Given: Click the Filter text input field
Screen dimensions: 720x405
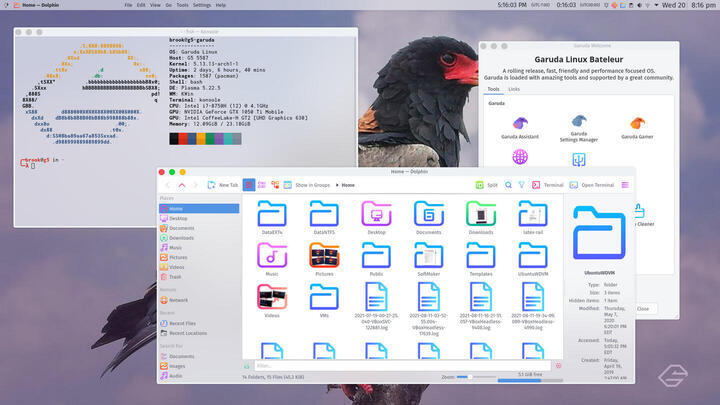Looking at the screenshot, I should tap(402, 366).
